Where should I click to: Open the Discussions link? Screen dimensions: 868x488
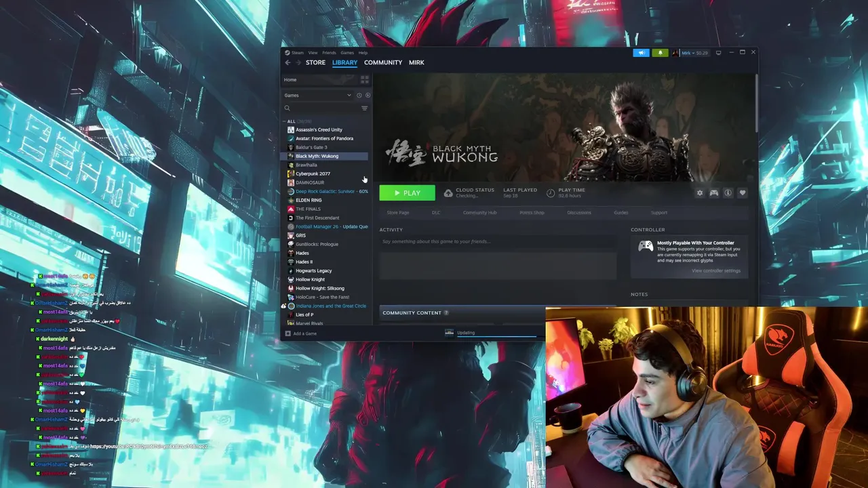579,213
